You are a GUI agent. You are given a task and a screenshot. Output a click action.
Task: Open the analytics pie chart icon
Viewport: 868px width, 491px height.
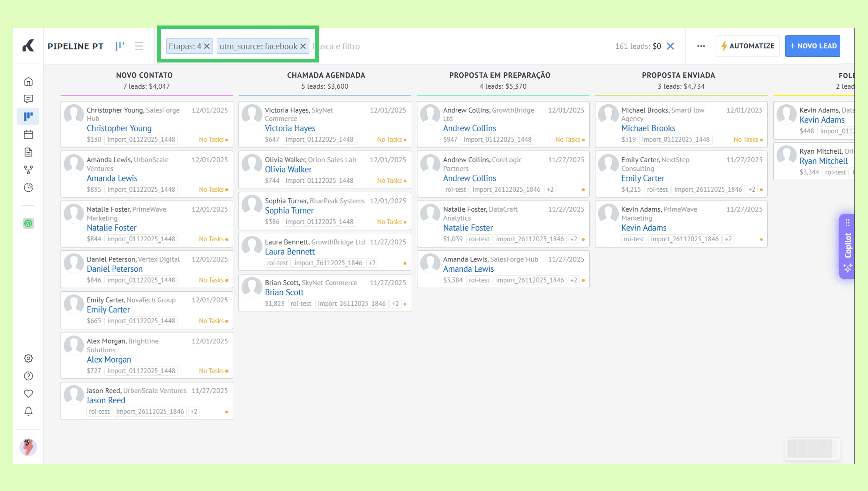[x=28, y=187]
